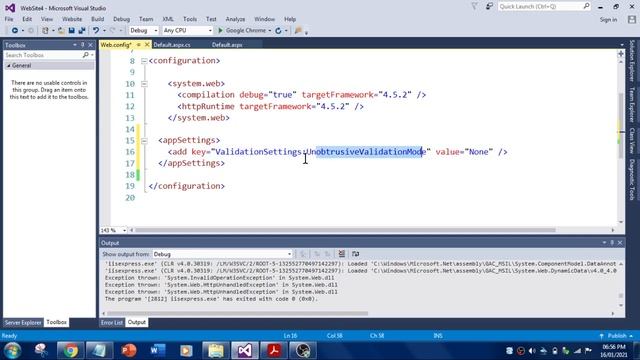Open PowerPoint from the taskbar

tap(128, 351)
